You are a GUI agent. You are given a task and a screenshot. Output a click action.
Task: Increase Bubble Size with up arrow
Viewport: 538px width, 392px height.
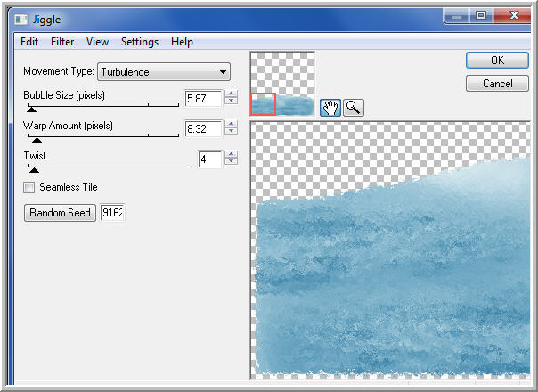pyautogui.click(x=231, y=94)
